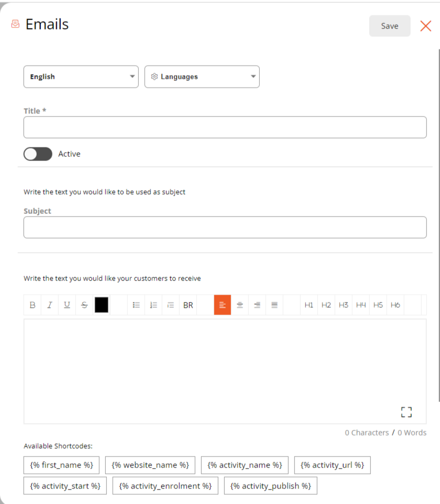The image size is (440, 504).
Task: Center align the email text
Action: click(x=240, y=305)
